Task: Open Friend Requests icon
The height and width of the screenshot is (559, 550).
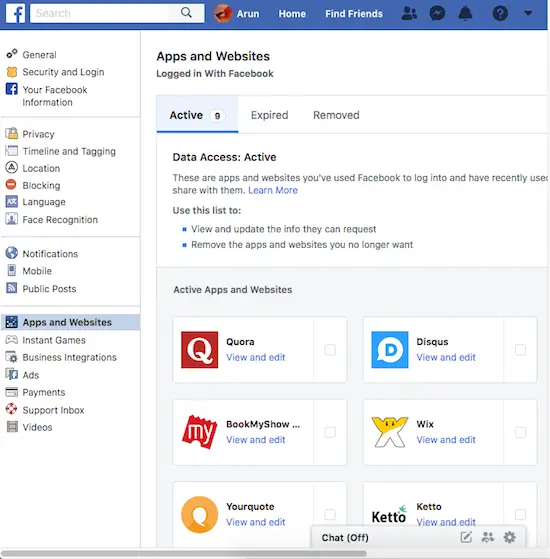Action: pyautogui.click(x=409, y=14)
